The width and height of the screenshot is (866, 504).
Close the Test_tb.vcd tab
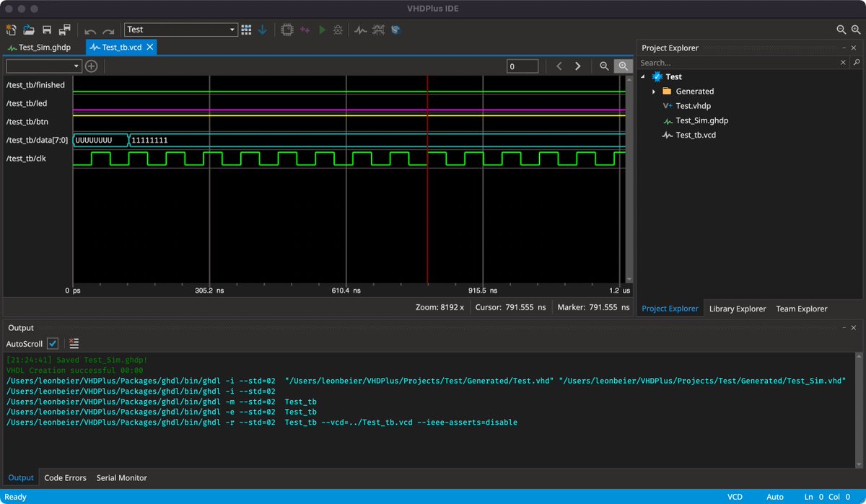[149, 47]
